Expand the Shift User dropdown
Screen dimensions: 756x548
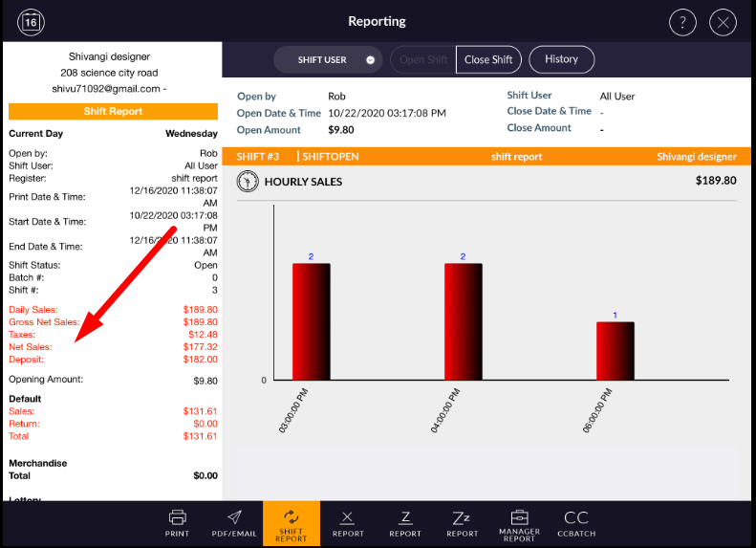327,59
